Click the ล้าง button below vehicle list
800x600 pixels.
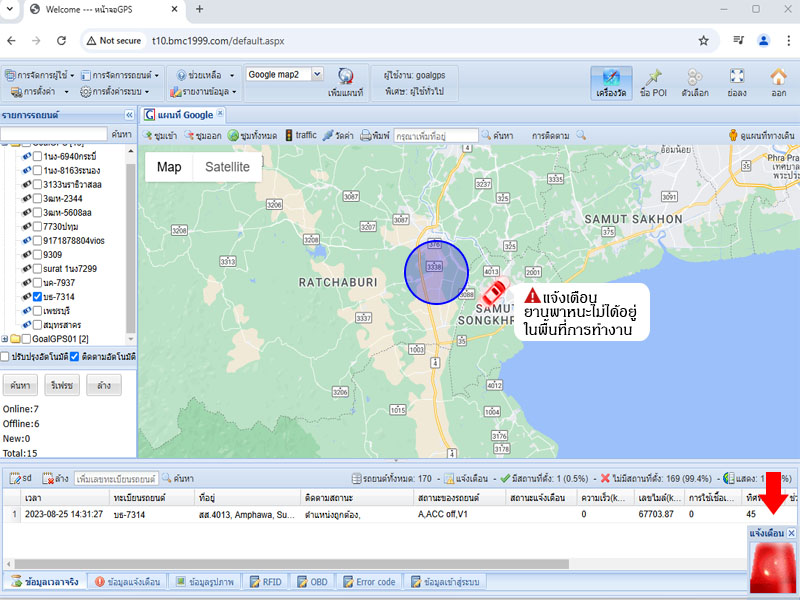pyautogui.click(x=104, y=385)
